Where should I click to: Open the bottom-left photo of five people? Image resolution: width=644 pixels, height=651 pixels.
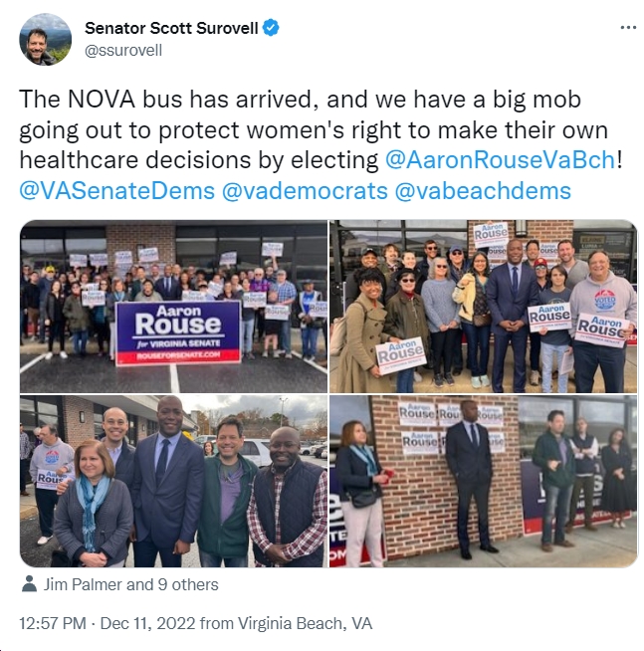click(173, 481)
